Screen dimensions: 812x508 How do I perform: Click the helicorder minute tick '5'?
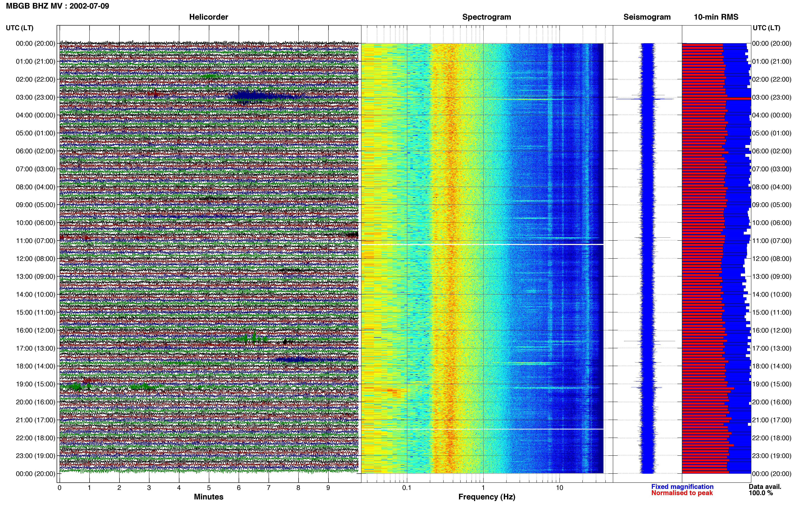tap(209, 487)
